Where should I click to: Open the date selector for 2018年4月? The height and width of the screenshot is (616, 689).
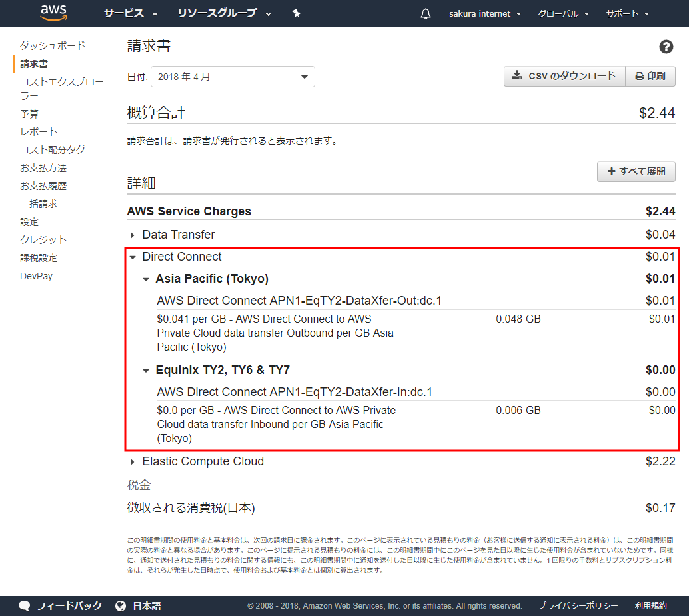click(x=233, y=77)
